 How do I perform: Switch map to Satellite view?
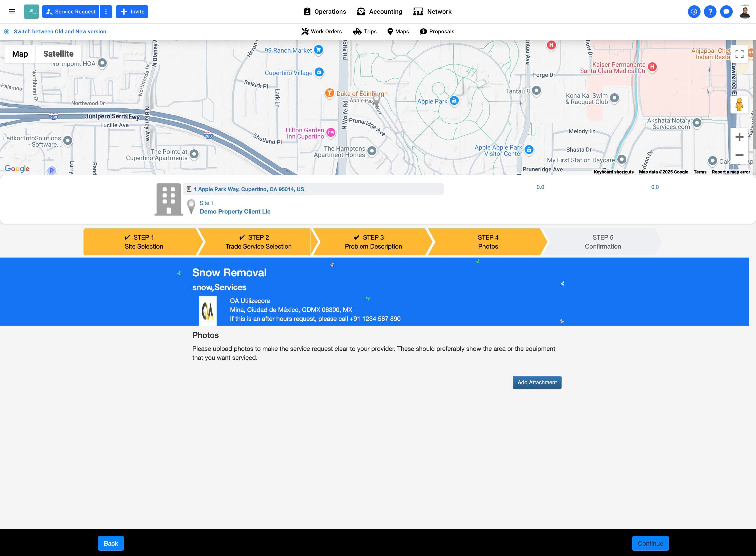58,54
